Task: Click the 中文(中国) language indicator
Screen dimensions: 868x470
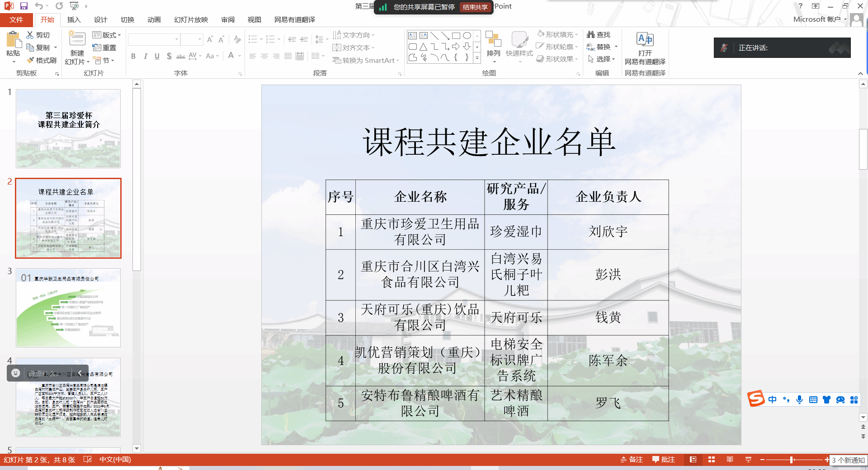Action: coord(115,460)
